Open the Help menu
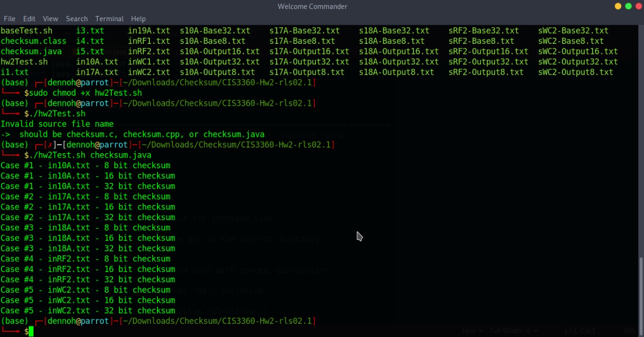The height and width of the screenshot is (337, 644). 138,19
